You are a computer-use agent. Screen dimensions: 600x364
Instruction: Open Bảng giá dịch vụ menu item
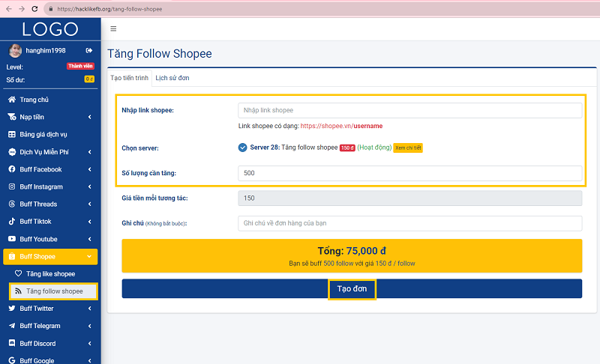click(x=50, y=135)
